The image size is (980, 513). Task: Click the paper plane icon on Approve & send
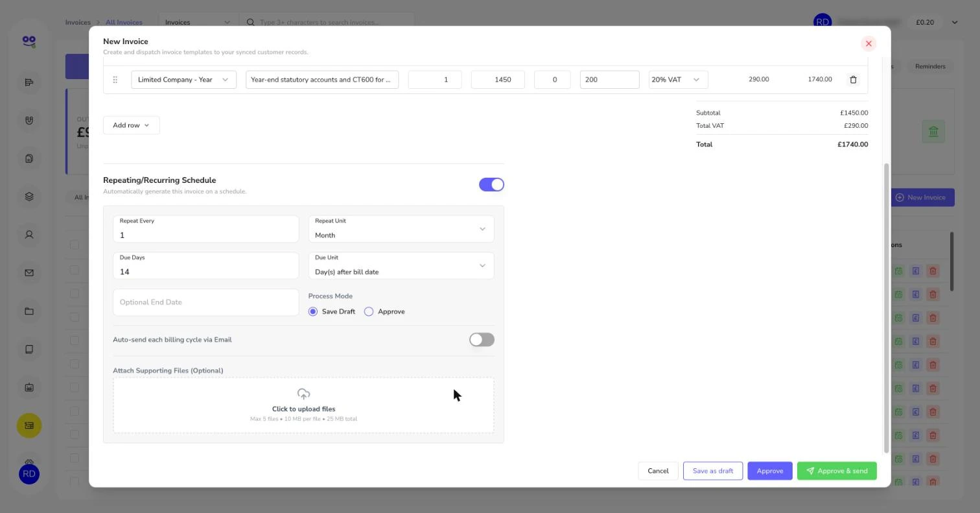[x=810, y=471]
